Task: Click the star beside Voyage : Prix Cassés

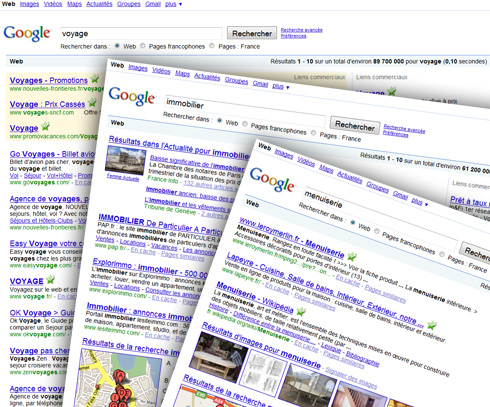Action: 92,103
